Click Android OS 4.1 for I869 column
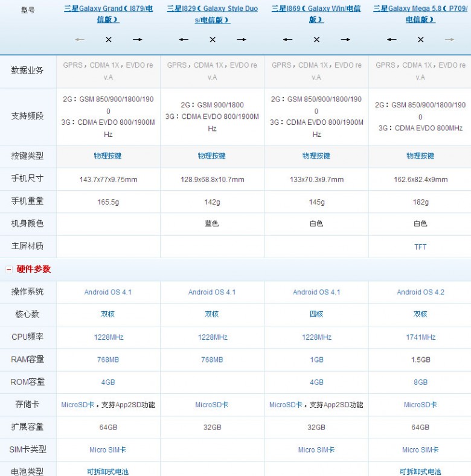The image size is (471, 476). pos(316,292)
